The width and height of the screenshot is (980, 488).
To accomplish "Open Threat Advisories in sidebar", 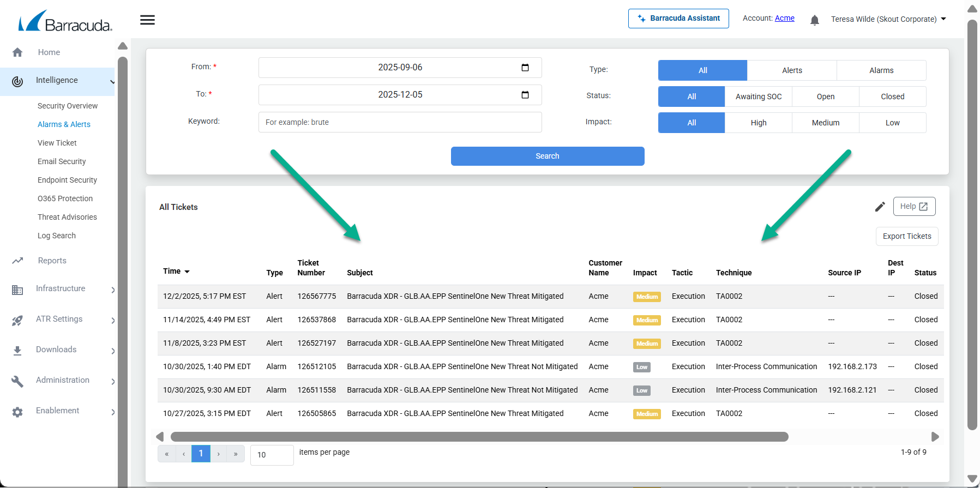I will coord(67,217).
